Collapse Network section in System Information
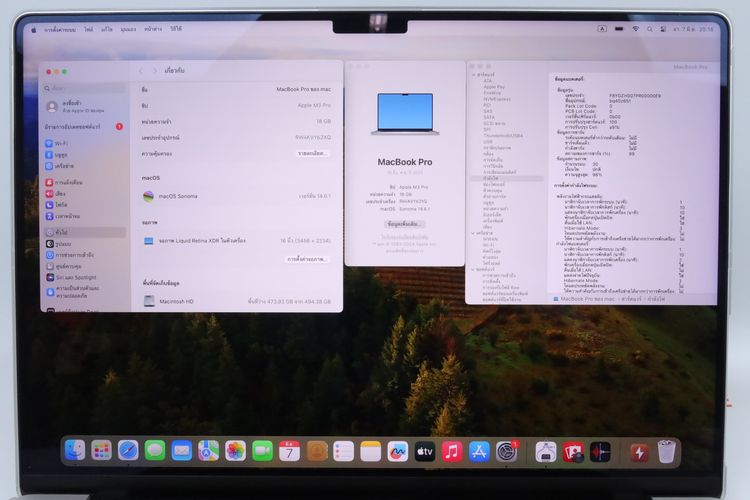750x500 pixels. click(x=474, y=233)
